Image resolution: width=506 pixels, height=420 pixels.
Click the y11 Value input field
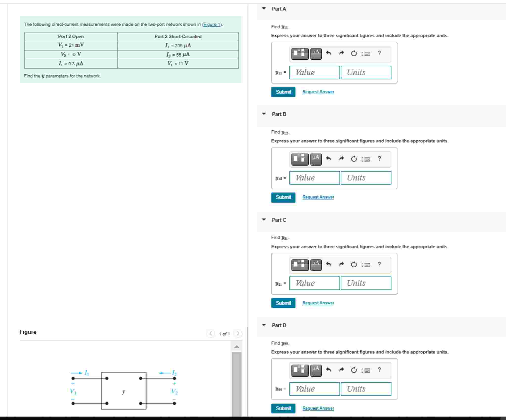(314, 73)
